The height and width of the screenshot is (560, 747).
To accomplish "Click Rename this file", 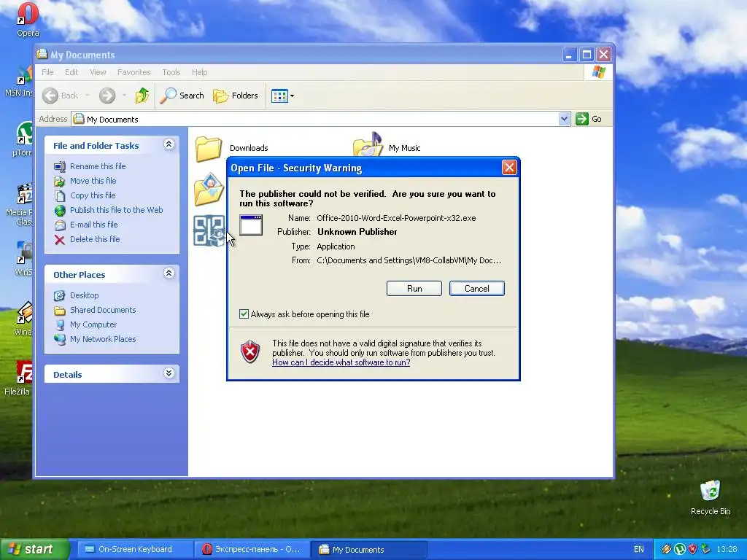I will click(x=98, y=166).
